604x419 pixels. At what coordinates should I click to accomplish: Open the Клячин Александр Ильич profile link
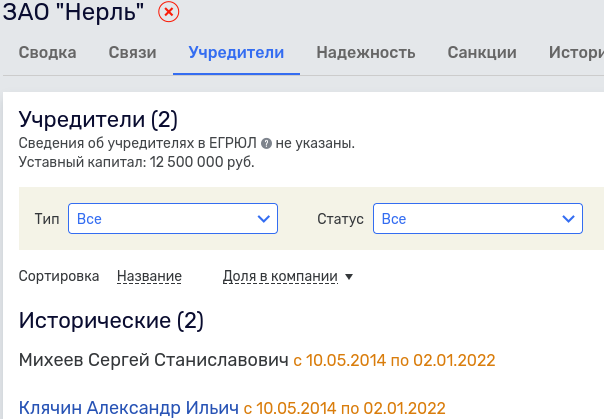[129, 408]
